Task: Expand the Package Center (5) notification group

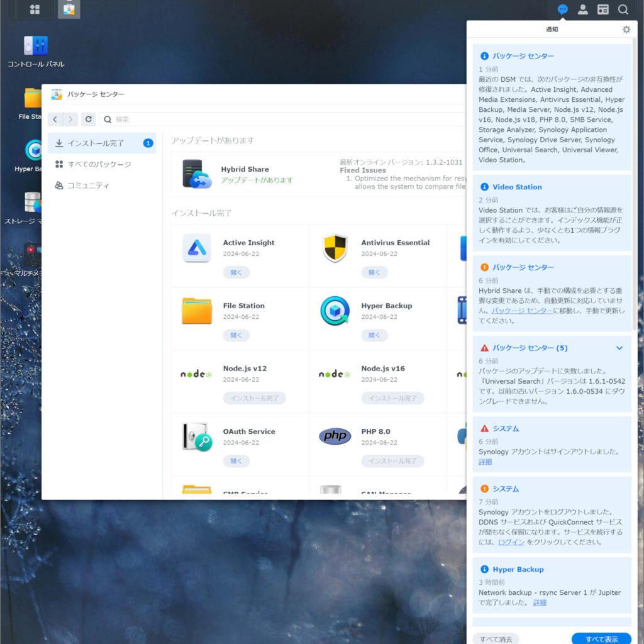Action: point(619,348)
